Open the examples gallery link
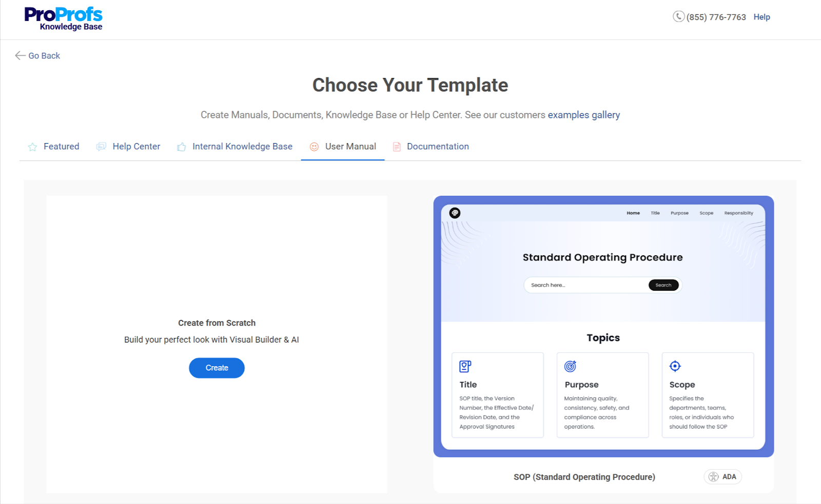 coord(583,115)
